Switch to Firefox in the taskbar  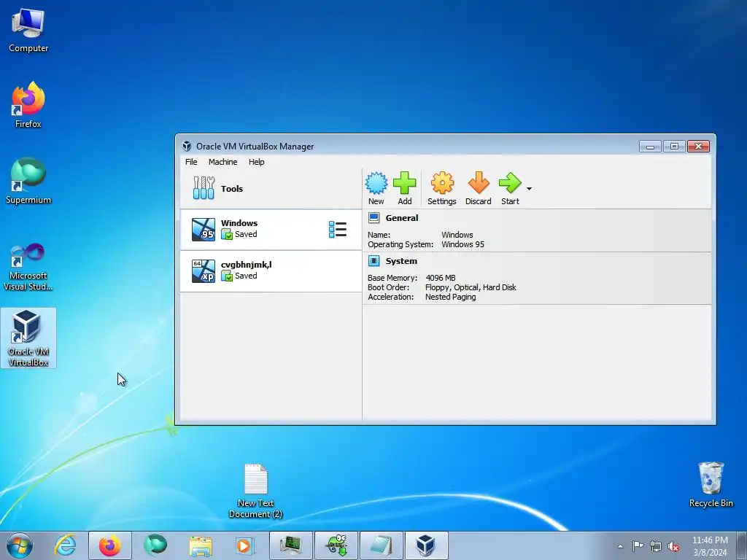point(110,545)
